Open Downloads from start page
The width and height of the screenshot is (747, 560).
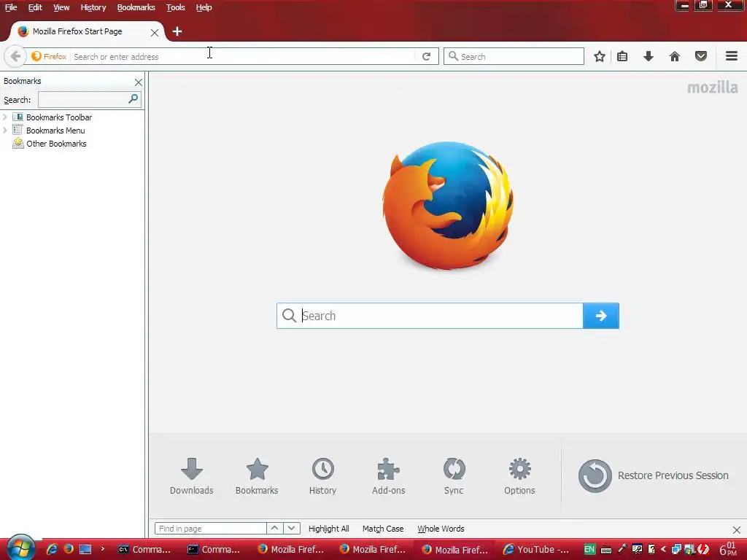tap(192, 476)
